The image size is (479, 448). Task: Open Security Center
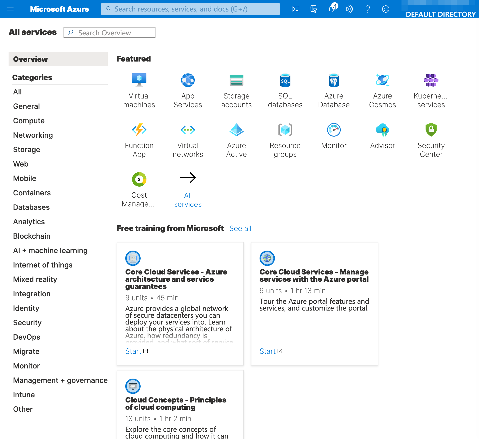coord(431,140)
